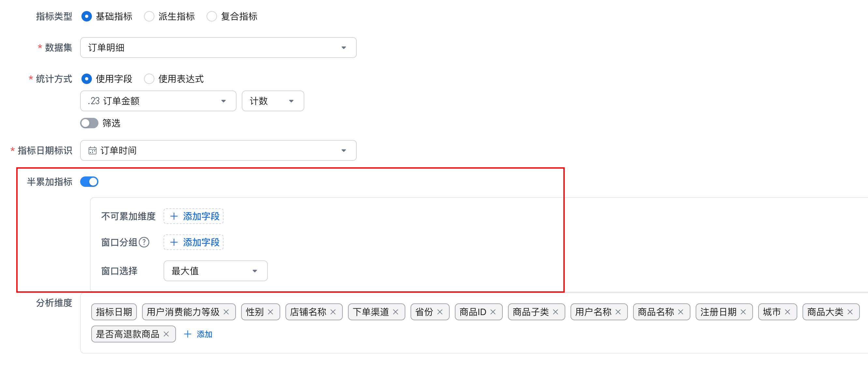Add a field to 不可累加维度
Image resolution: width=868 pixels, height=375 pixels.
coord(194,216)
